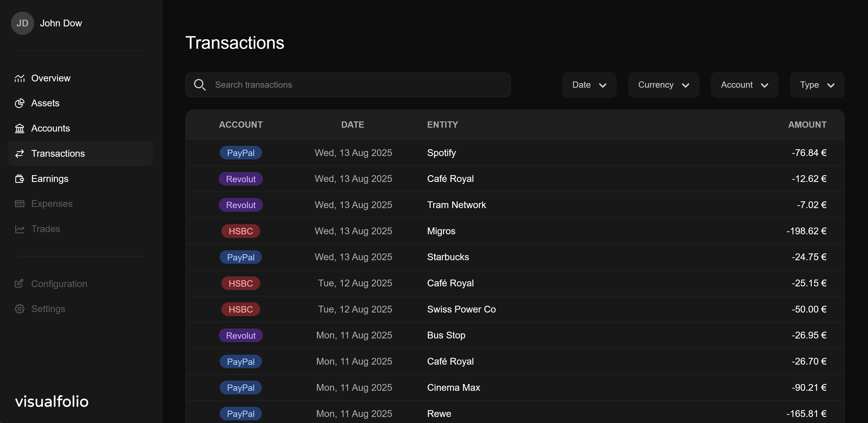Click the Assets pie chart icon
Image resolution: width=868 pixels, height=423 pixels.
point(20,103)
